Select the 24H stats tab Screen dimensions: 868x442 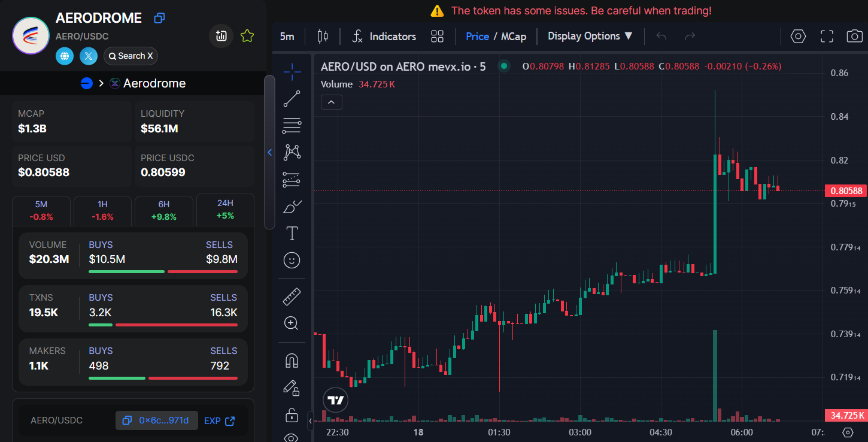[x=225, y=210]
